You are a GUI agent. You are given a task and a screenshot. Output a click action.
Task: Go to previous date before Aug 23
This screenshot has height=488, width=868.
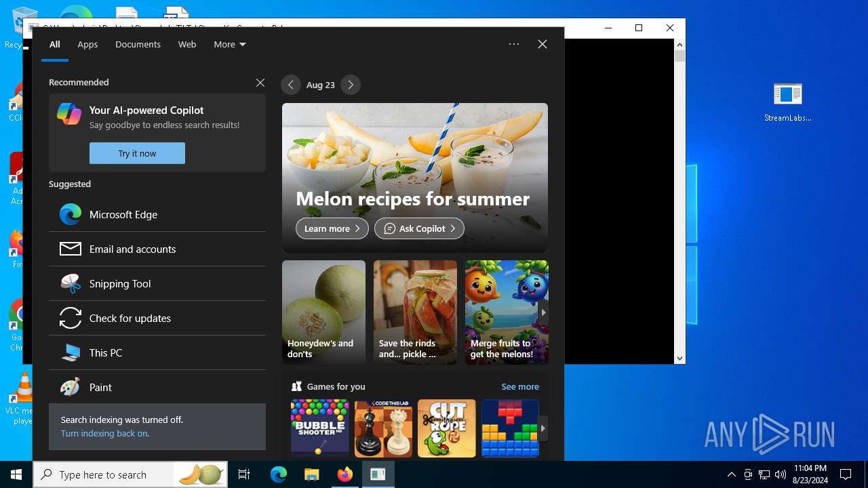(291, 85)
